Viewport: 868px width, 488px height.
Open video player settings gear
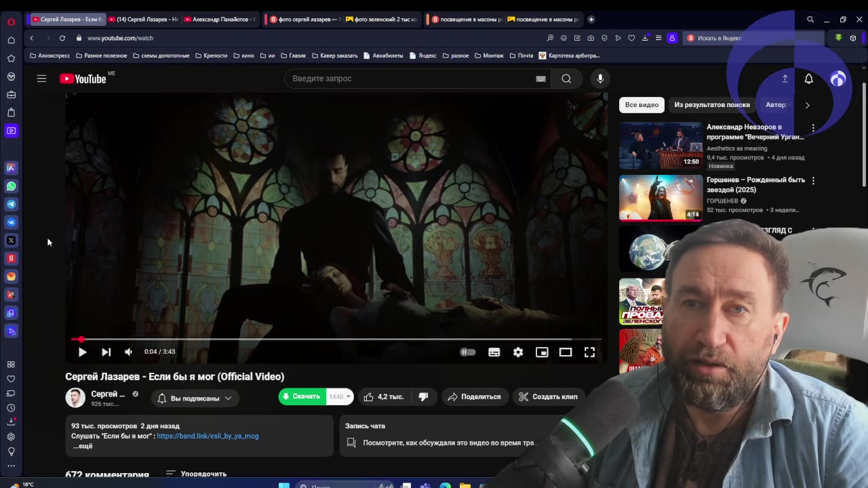click(x=518, y=352)
